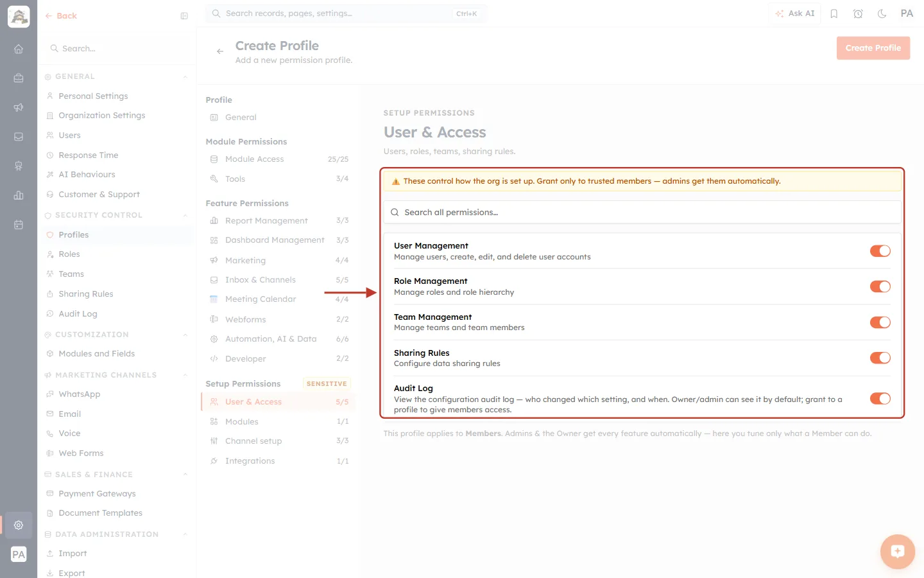Focus the sidebar Search field

[117, 49]
